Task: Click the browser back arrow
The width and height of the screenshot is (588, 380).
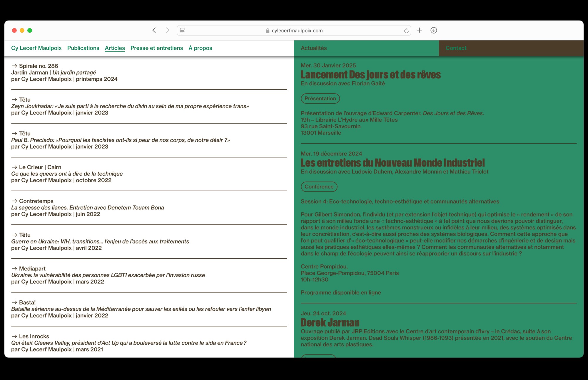Action: tap(154, 30)
